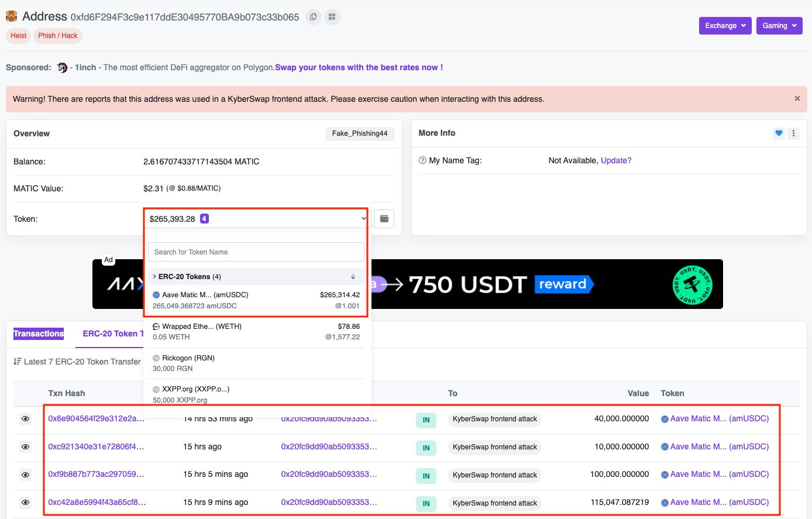Screen dimensions: 812x519
Task: Open amUSDC token in 40,000.000000 row
Action: [x=715, y=418]
